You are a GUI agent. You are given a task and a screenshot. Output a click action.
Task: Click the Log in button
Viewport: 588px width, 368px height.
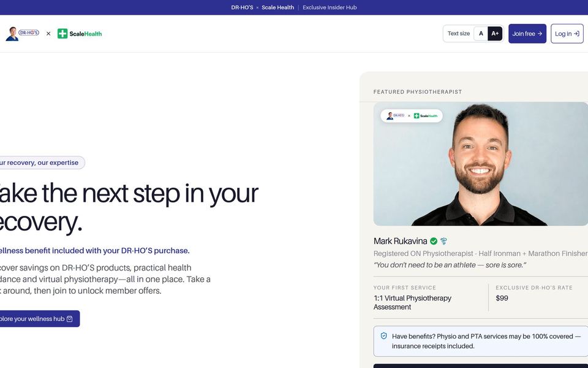point(567,33)
